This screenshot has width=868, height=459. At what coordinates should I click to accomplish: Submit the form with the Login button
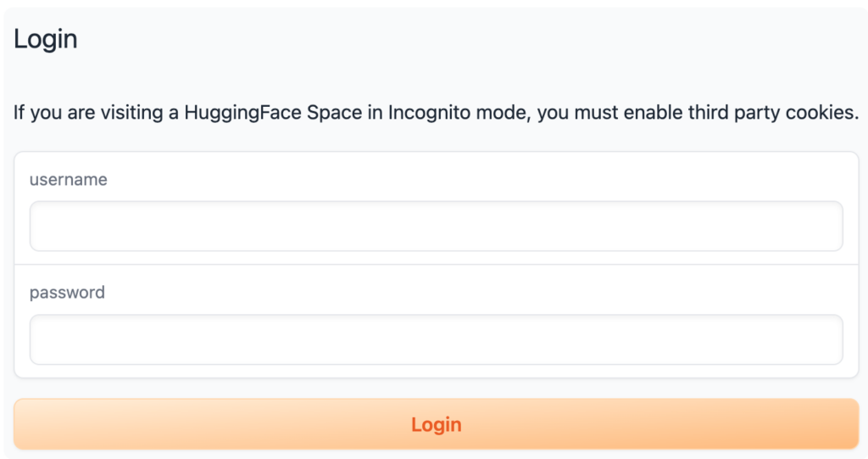click(x=437, y=424)
